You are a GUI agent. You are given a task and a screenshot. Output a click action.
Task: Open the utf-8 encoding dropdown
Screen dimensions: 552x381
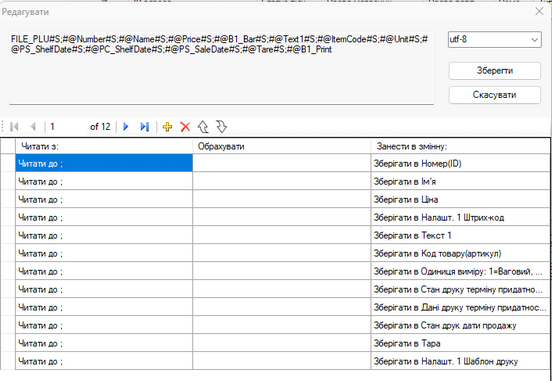(x=495, y=39)
